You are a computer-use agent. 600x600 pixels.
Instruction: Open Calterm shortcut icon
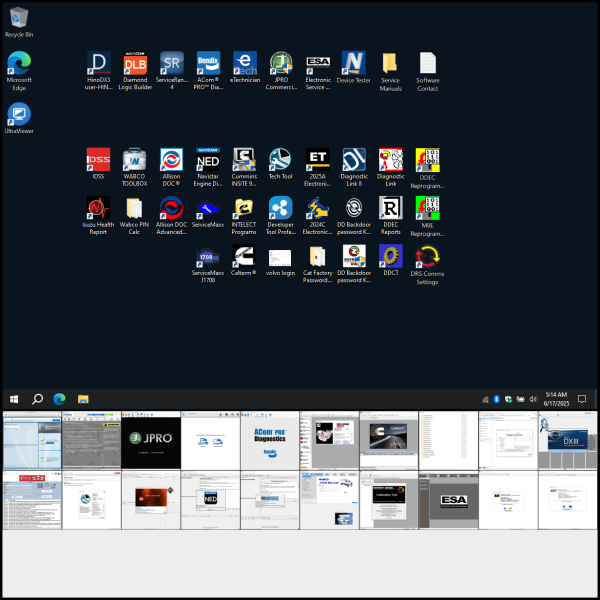(244, 260)
